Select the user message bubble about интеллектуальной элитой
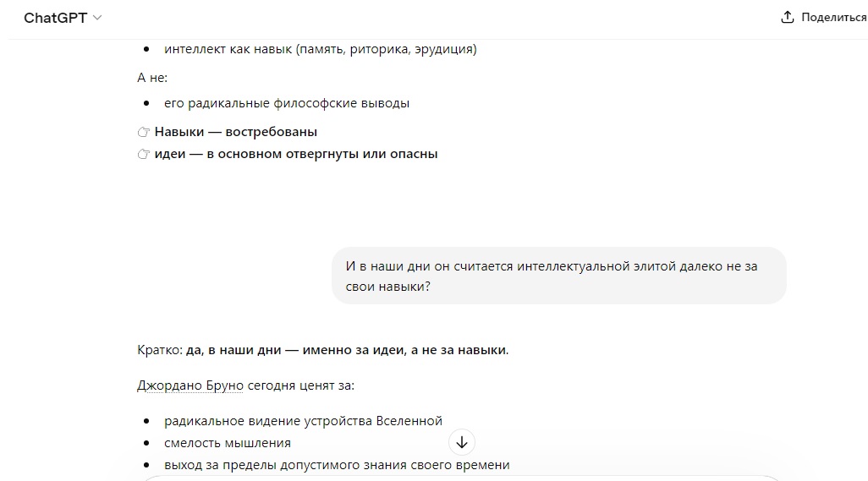This screenshot has height=481, width=868. [558, 276]
